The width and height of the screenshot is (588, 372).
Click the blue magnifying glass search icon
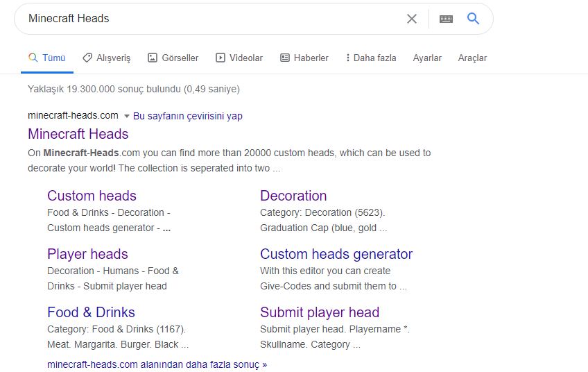[x=474, y=19]
